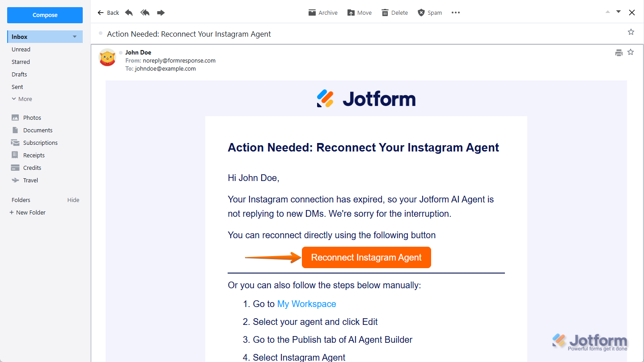644x362 pixels.
Task: Star the John Doe message
Action: point(631,52)
